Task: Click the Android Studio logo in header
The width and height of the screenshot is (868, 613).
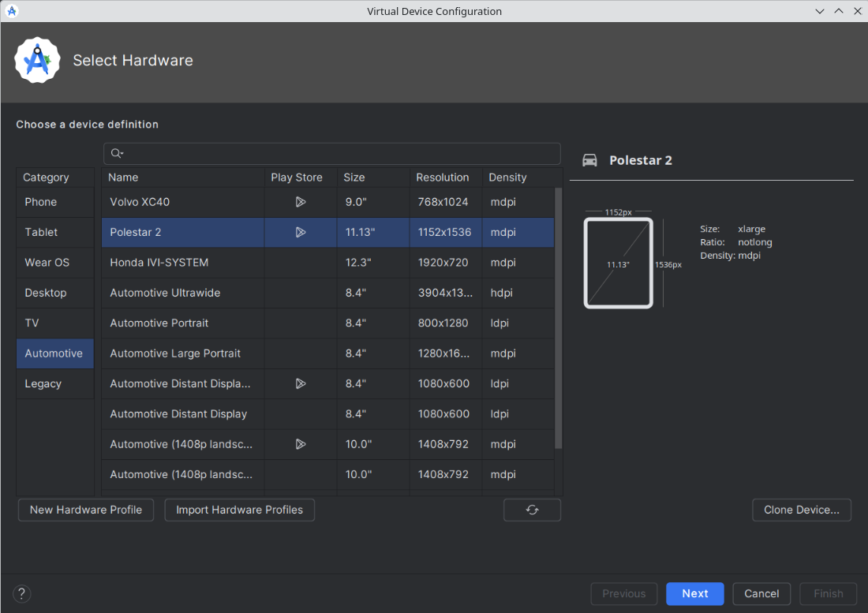Action: pyautogui.click(x=37, y=60)
